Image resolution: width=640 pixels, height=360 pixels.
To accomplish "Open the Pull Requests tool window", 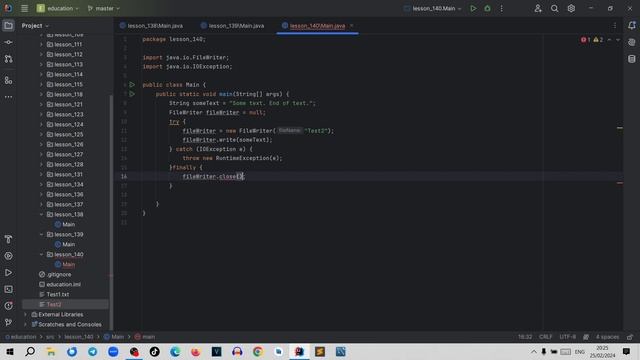I will click(x=8, y=59).
